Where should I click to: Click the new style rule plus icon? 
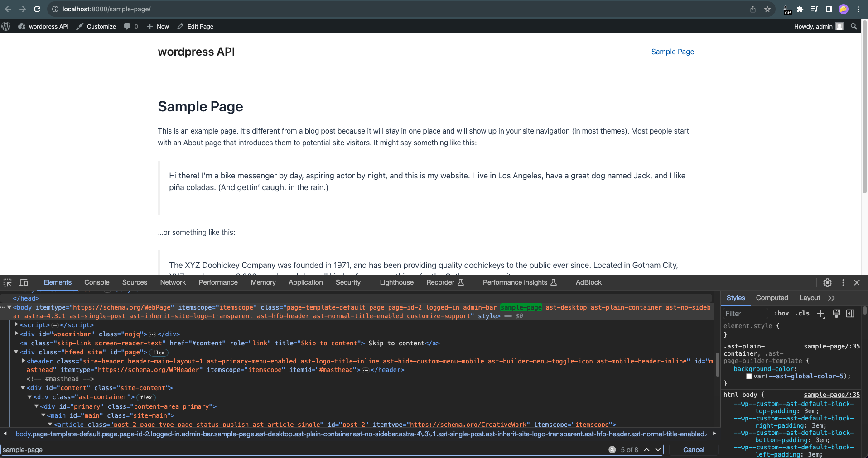click(821, 313)
